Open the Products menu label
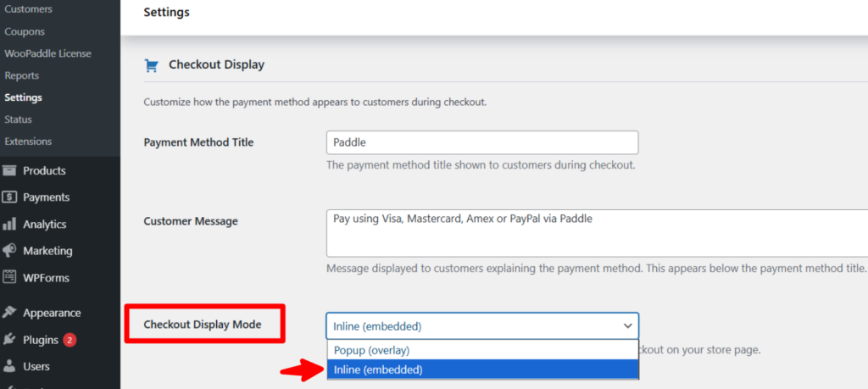This screenshot has width=868, height=389. pyautogui.click(x=44, y=170)
